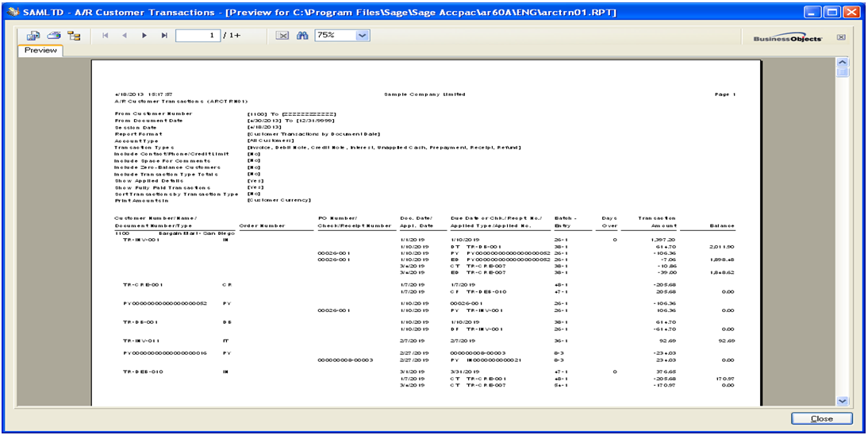Click the scrollbar up arrow
This screenshot has height=435, width=868.
click(843, 63)
